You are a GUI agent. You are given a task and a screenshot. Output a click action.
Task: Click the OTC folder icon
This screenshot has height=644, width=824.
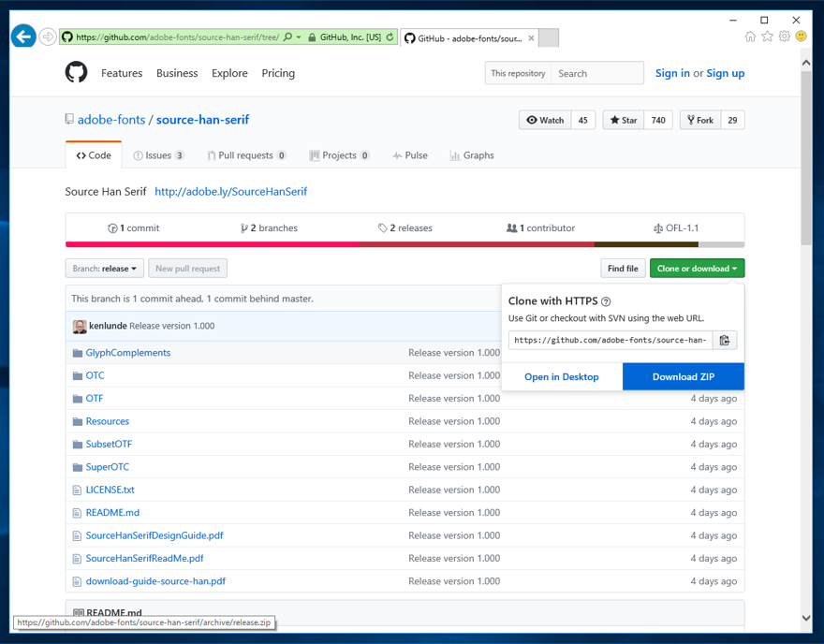78,375
